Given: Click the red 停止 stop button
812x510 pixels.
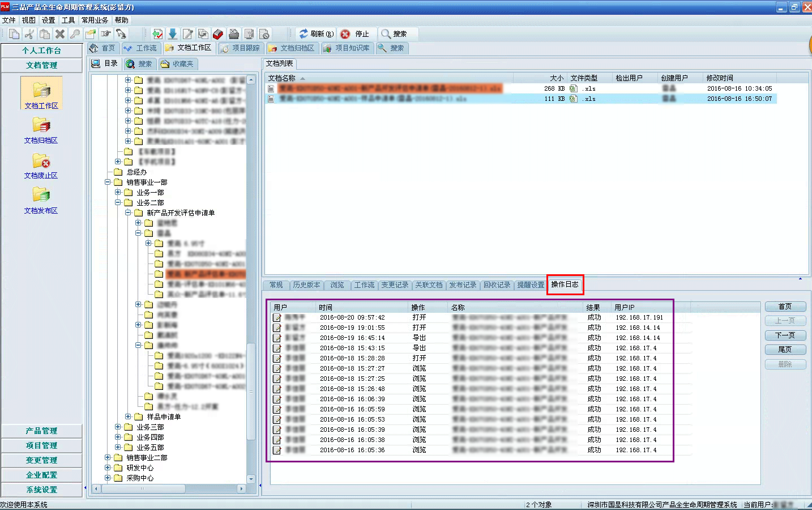Looking at the screenshot, I should [355, 34].
